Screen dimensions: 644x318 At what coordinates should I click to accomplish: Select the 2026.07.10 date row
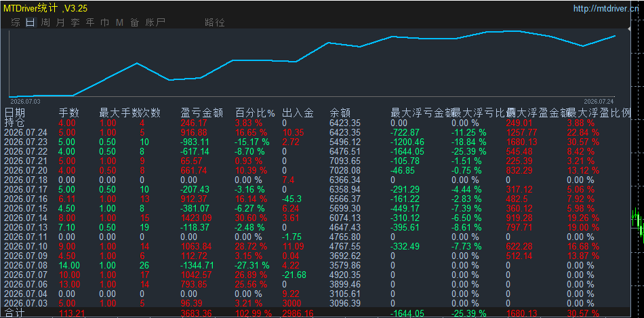click(26, 247)
